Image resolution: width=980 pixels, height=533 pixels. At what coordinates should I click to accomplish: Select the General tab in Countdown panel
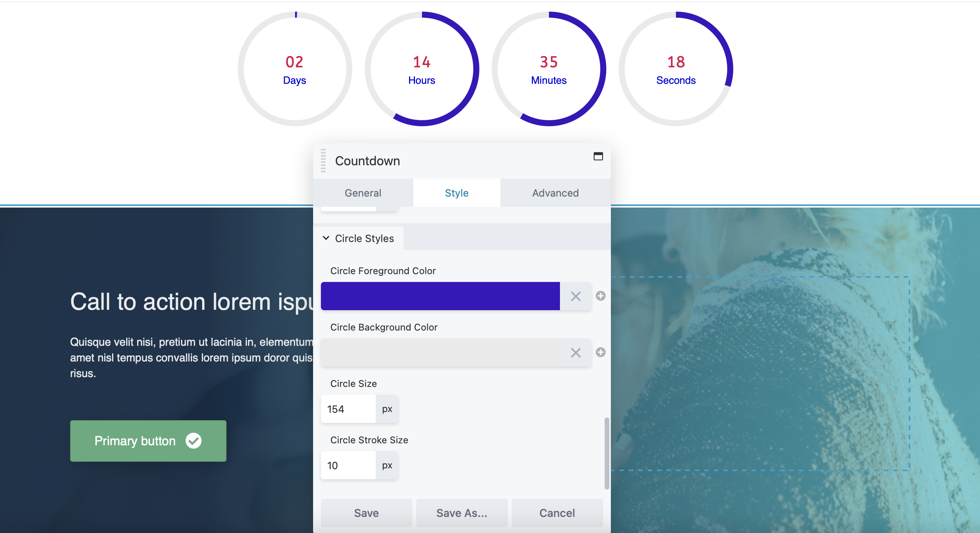coord(363,192)
